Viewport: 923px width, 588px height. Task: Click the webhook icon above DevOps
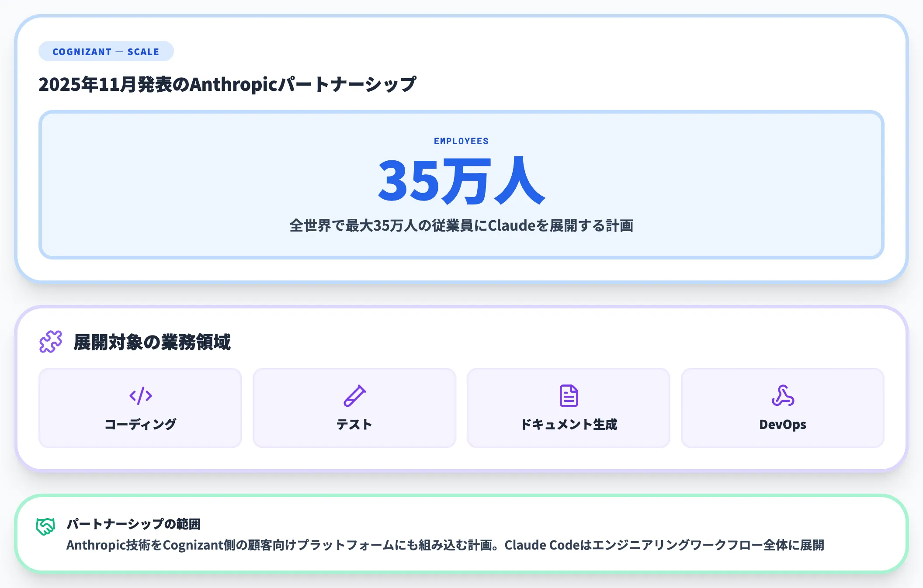pos(783,396)
